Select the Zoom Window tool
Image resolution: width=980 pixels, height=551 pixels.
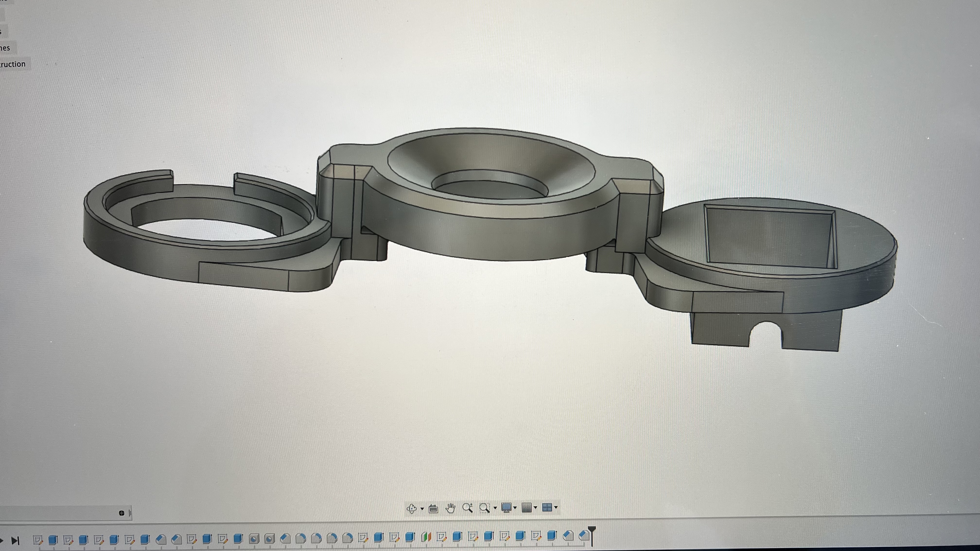point(484,508)
